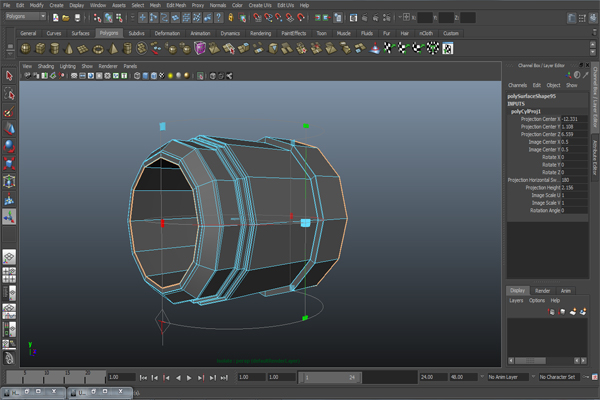This screenshot has width=600, height=400.
Task: Expand the shelf up arrow
Action: point(593,45)
